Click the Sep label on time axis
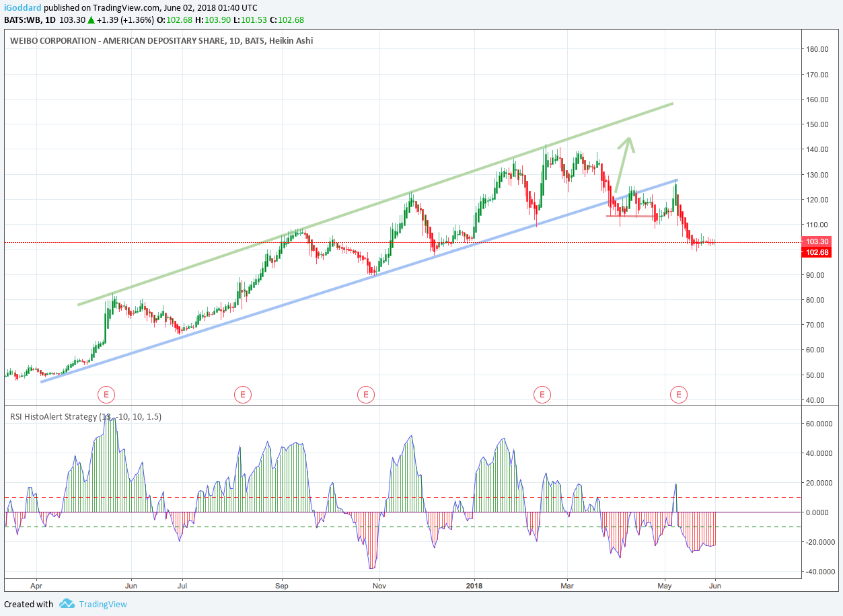 tap(282, 585)
